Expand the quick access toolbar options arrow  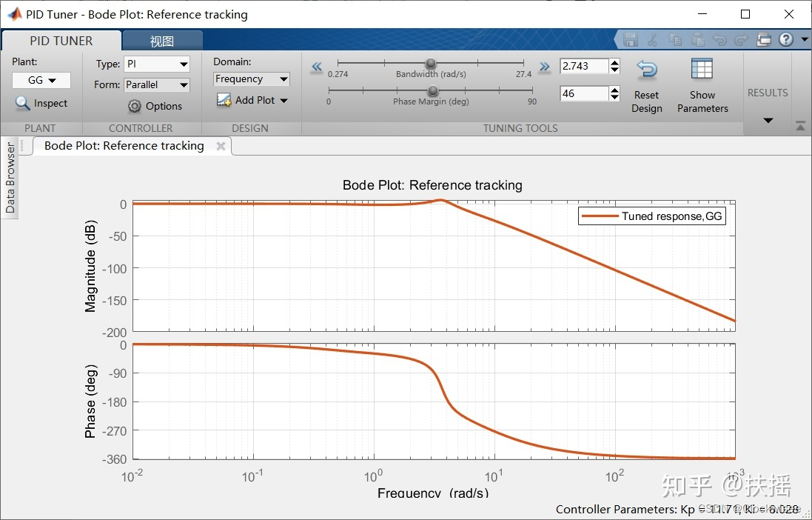(x=805, y=39)
